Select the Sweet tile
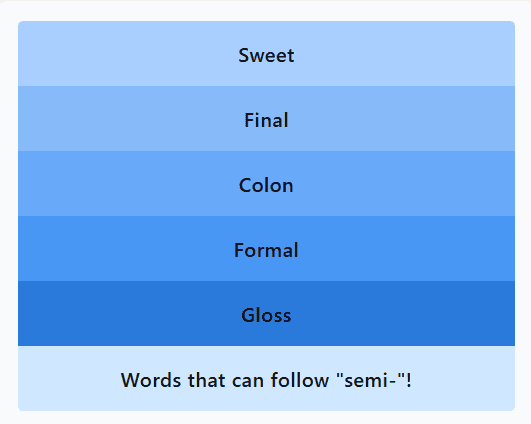Viewport: 531px width, 424px height. [x=266, y=54]
